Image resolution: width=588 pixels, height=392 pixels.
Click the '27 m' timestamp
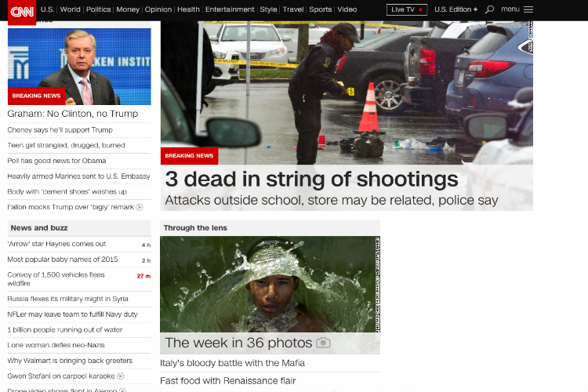[x=143, y=276]
